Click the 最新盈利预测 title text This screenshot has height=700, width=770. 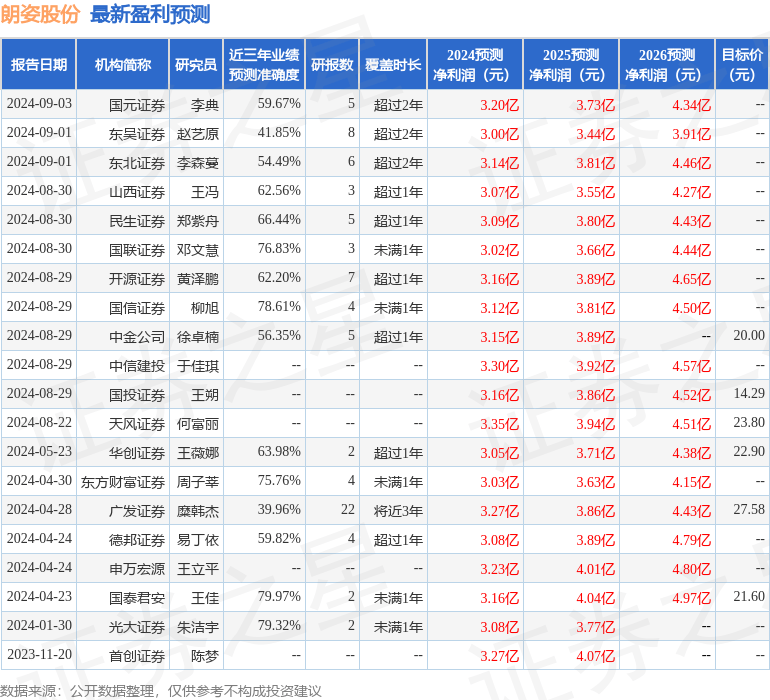[x=150, y=14]
